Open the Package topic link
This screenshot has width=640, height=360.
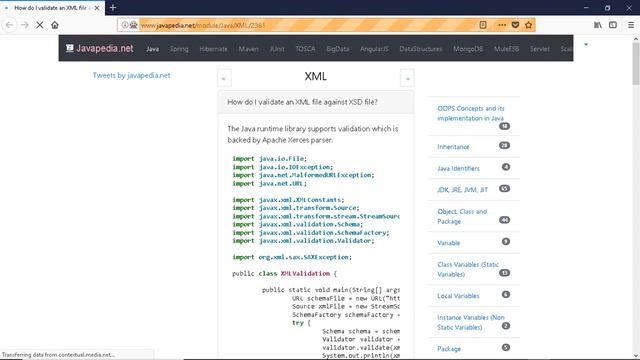449,349
